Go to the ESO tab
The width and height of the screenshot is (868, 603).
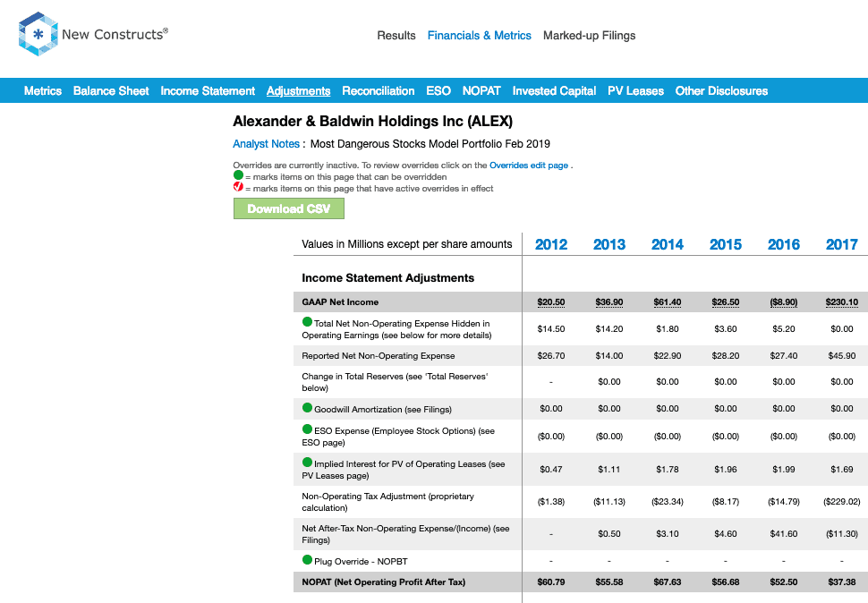click(438, 90)
